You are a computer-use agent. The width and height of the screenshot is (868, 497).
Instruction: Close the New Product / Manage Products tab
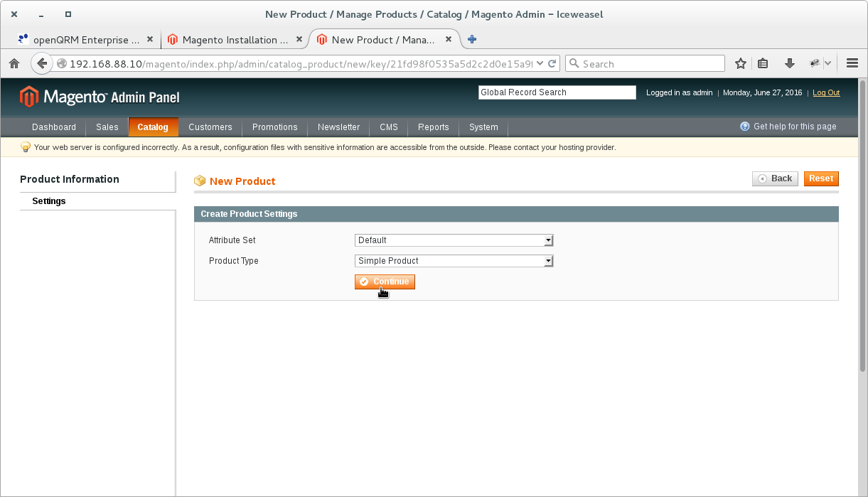[448, 40]
